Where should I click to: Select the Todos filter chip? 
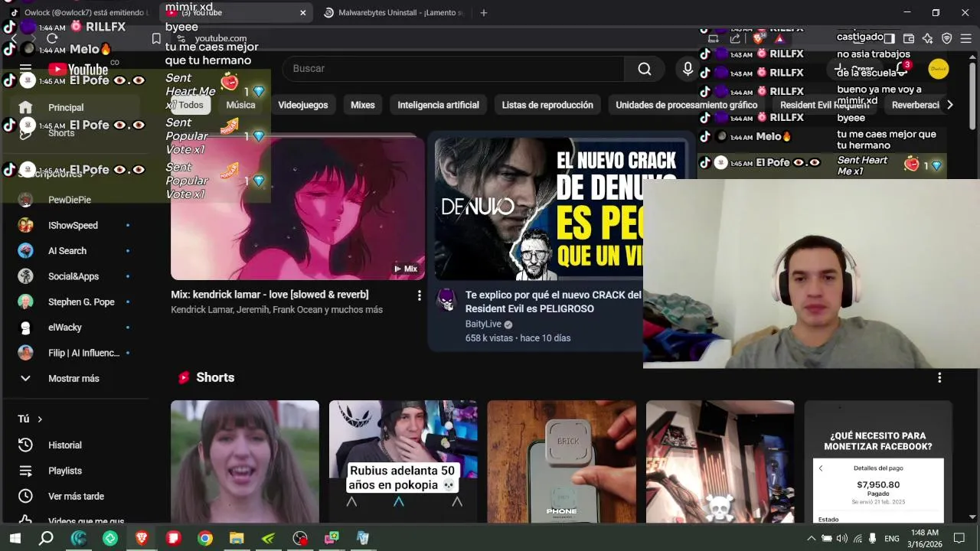point(191,105)
